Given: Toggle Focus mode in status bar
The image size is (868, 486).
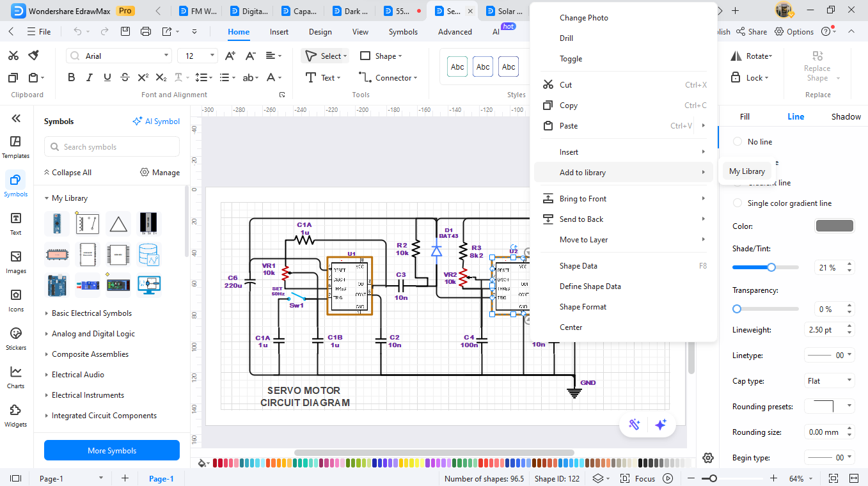Looking at the screenshot, I should click(638, 478).
